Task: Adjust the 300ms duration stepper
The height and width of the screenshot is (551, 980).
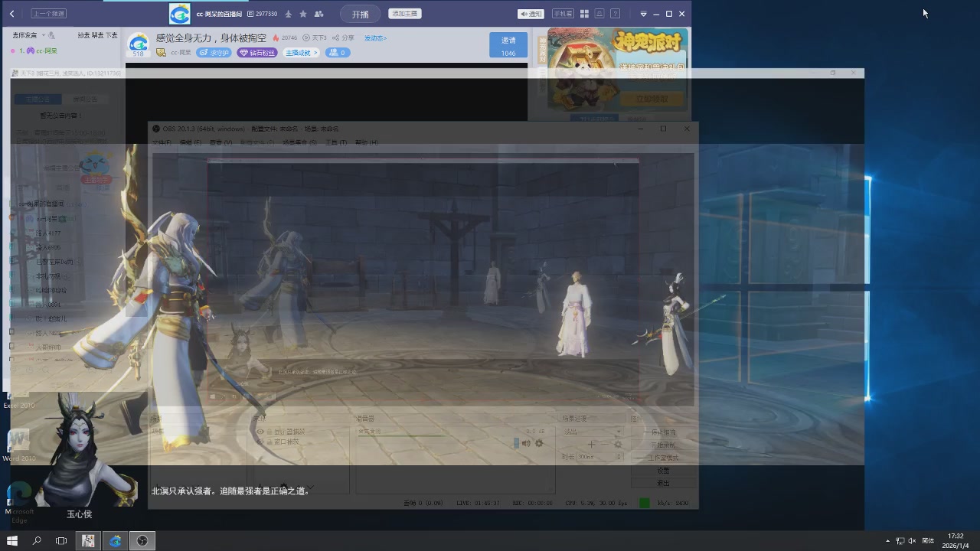Action: click(x=619, y=457)
